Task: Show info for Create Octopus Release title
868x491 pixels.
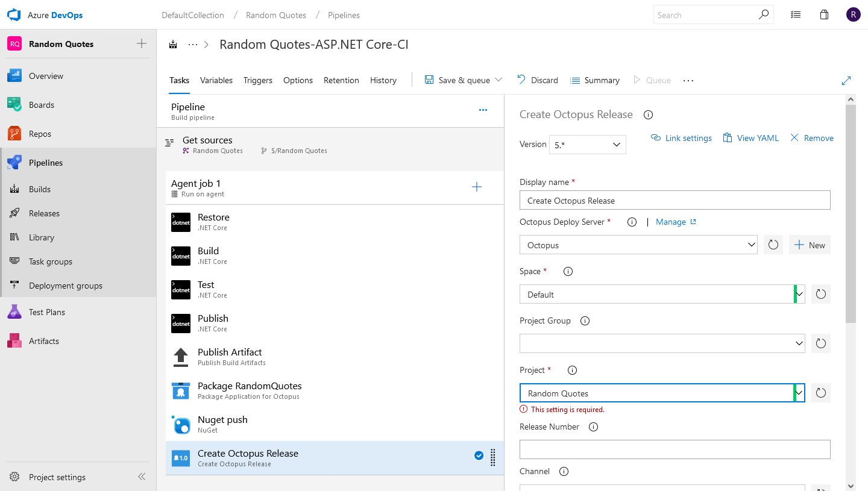Action: coord(649,114)
